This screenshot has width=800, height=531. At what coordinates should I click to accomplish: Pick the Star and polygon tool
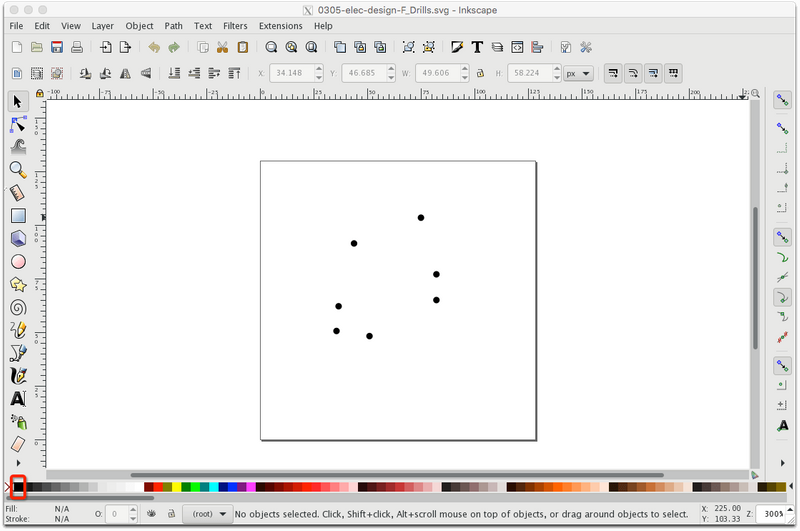click(18, 285)
